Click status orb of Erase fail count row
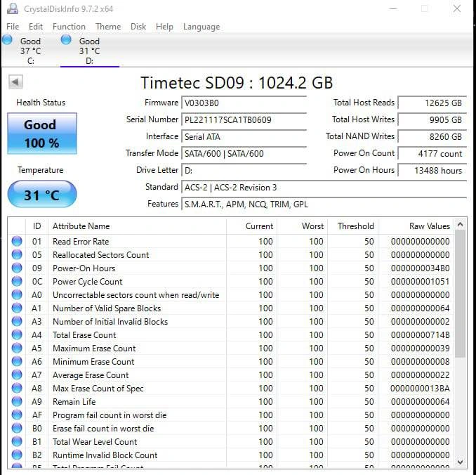This screenshot has width=476, height=475. pyautogui.click(x=17, y=429)
